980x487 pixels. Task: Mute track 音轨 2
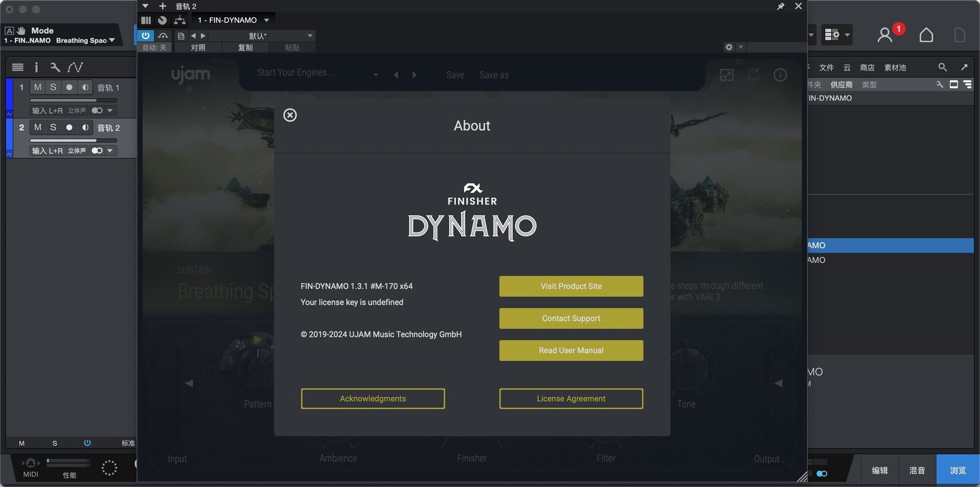coord(38,127)
